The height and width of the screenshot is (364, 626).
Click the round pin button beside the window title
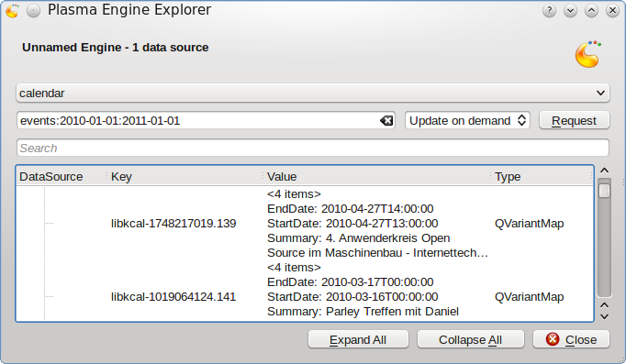(x=34, y=11)
